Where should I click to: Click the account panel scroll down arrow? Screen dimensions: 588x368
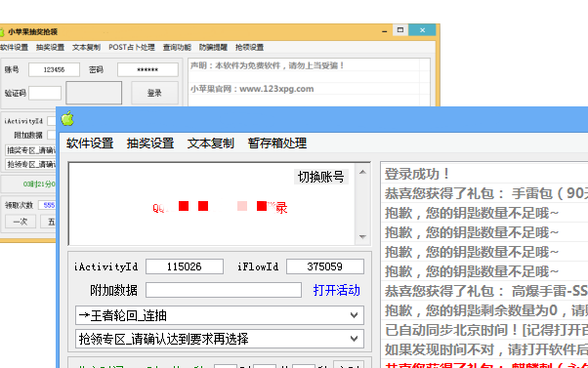[362, 237]
